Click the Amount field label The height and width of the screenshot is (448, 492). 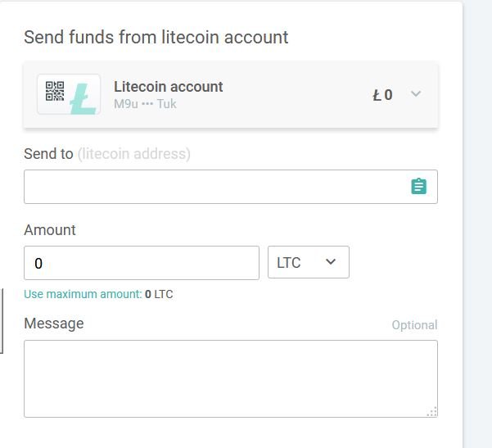(x=50, y=230)
